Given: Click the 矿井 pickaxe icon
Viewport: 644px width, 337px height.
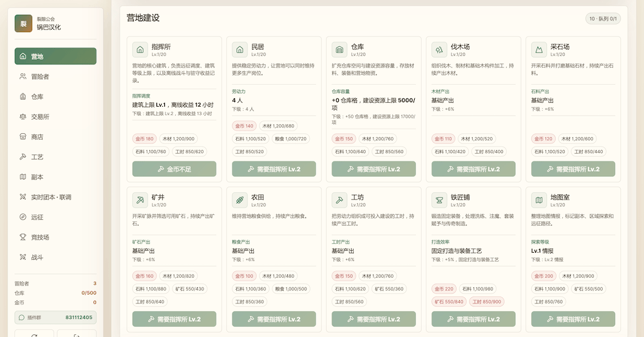Looking at the screenshot, I should [140, 200].
